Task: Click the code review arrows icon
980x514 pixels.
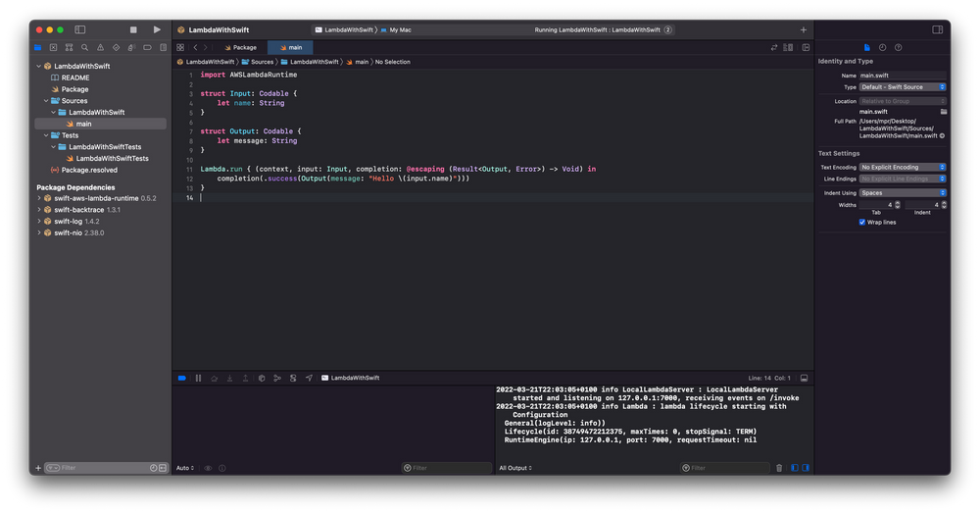Action: [774, 47]
